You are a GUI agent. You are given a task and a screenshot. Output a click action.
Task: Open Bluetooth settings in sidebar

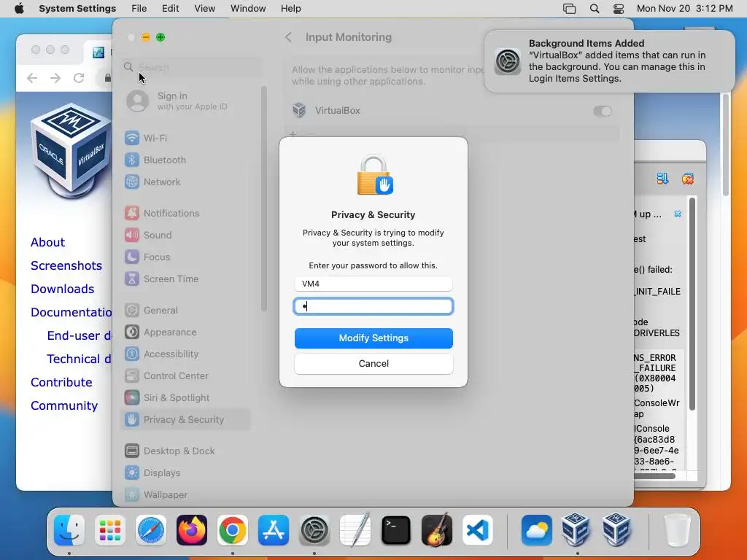pos(186,160)
